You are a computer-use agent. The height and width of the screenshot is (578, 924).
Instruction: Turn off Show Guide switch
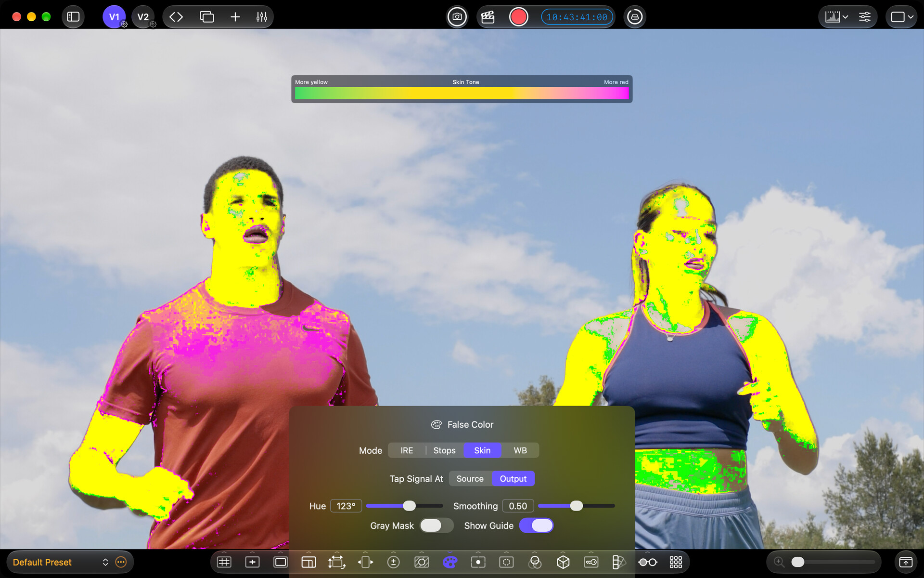[537, 525]
